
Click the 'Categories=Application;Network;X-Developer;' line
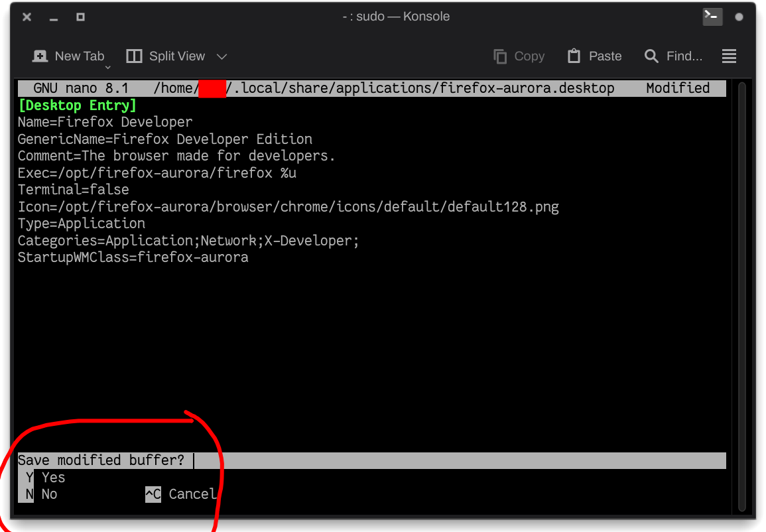point(188,240)
